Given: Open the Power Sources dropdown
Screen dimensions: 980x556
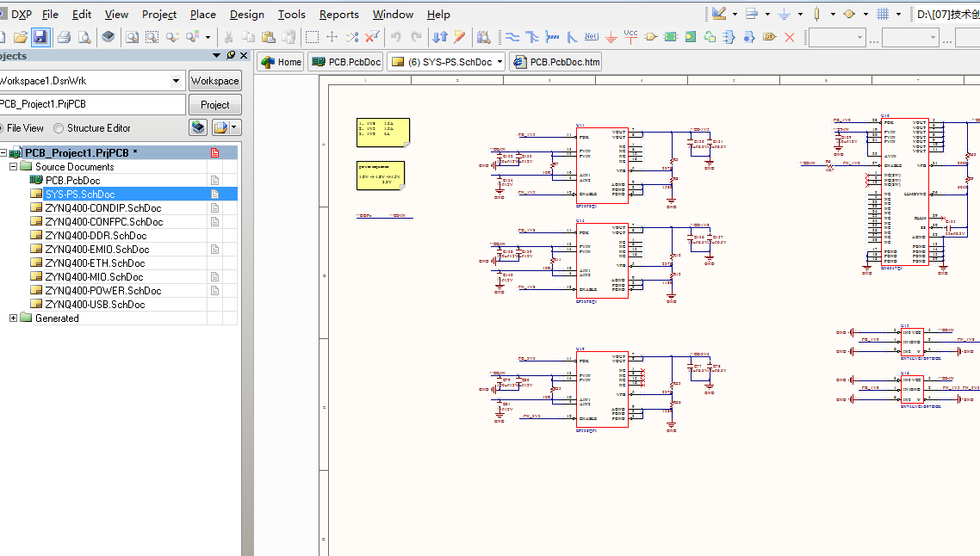Looking at the screenshot, I should [801, 14].
